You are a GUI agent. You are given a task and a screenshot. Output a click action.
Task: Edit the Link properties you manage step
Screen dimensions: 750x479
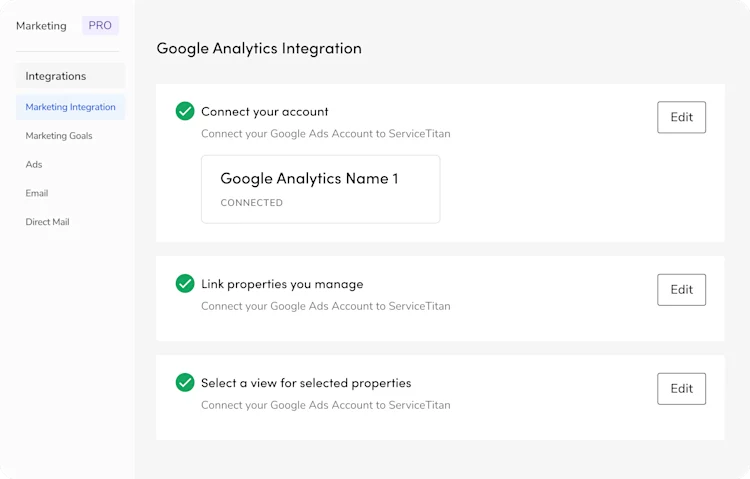click(x=681, y=290)
